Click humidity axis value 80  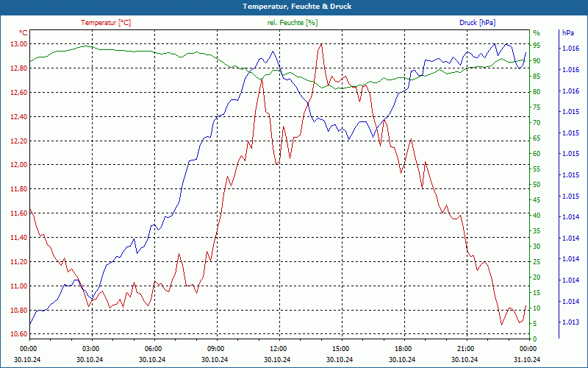tap(537, 91)
